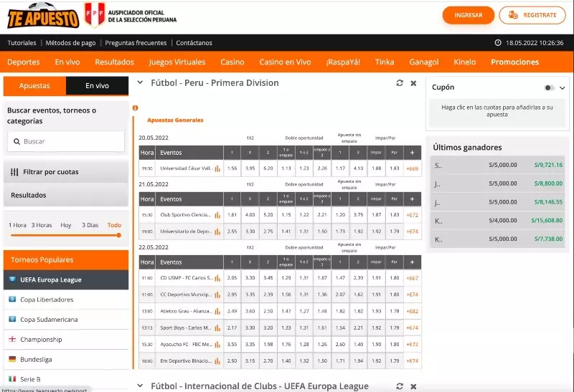Collapse the Fútbol Peru Primera Division section
This screenshot has width=574, height=392.
tap(140, 82)
